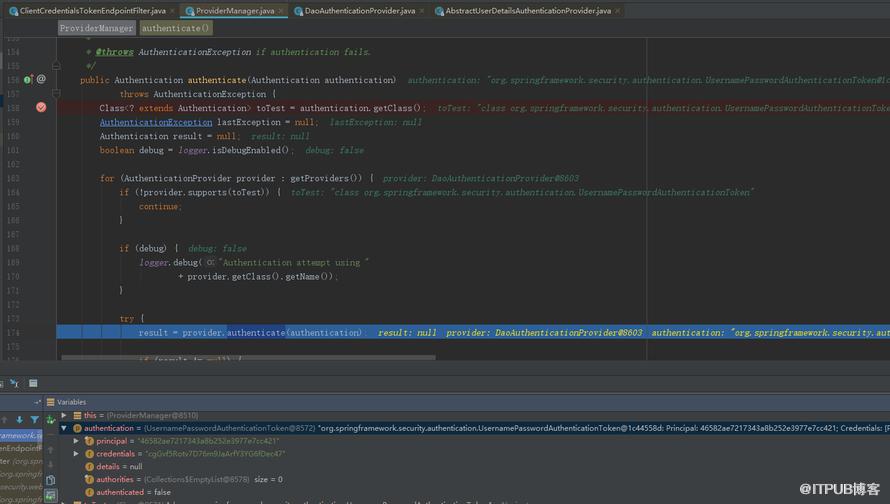Click the run to cursor icon
890x504 pixels.
click(15, 384)
